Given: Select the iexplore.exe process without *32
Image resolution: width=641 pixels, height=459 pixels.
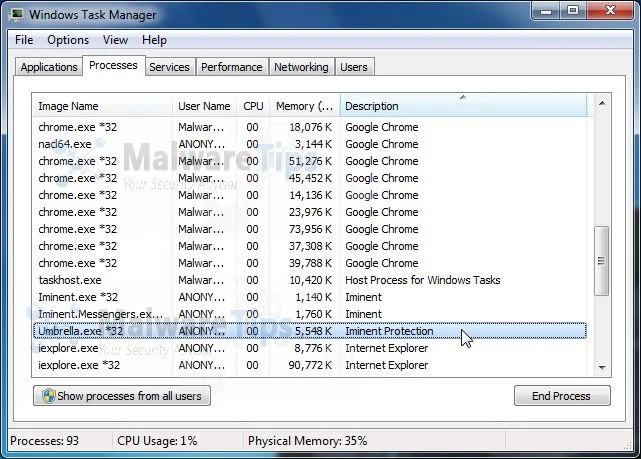Looking at the screenshot, I should pyautogui.click(x=310, y=348).
